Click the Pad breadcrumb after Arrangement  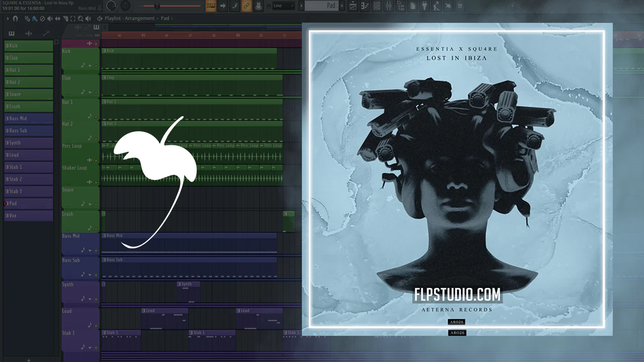pyautogui.click(x=165, y=19)
